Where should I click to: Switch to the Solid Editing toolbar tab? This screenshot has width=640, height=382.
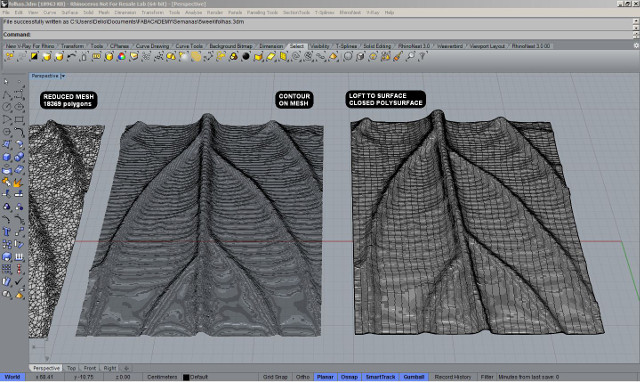[x=377, y=46]
